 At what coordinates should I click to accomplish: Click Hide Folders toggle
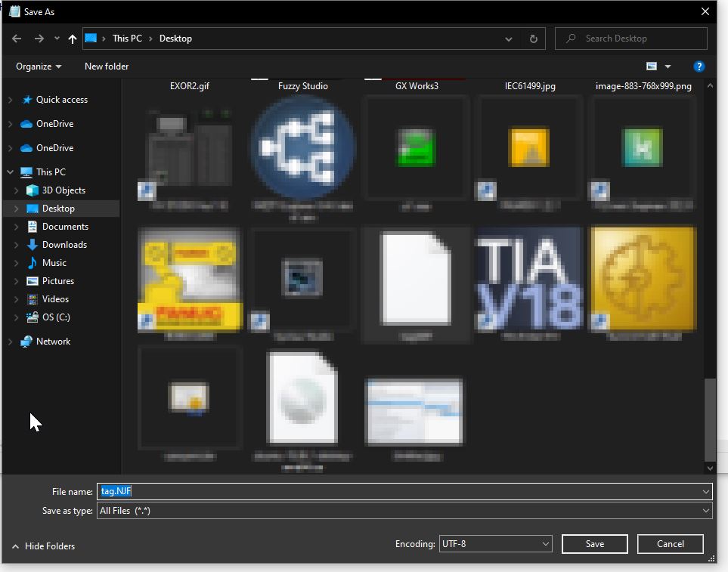click(44, 546)
